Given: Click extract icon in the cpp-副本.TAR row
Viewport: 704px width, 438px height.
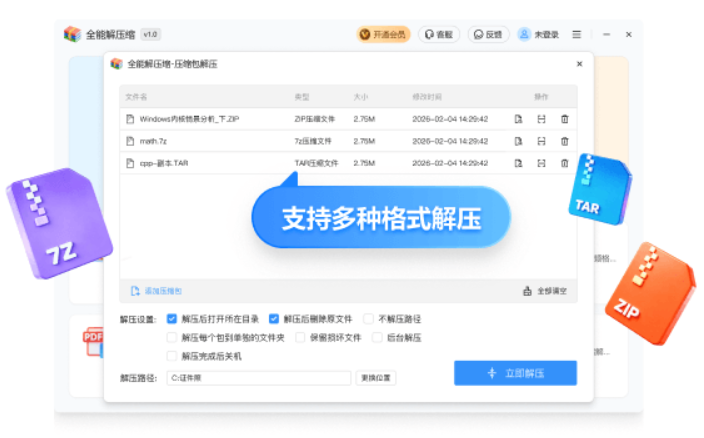Looking at the screenshot, I should [x=541, y=163].
